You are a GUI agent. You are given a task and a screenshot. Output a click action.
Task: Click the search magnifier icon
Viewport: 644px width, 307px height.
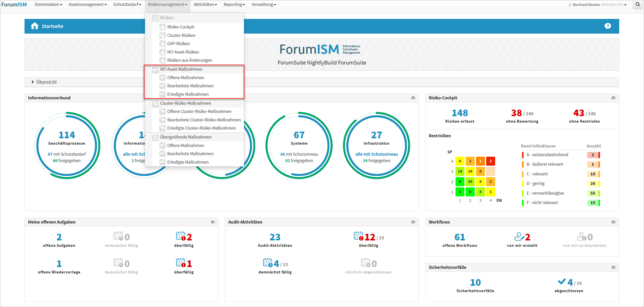638,4
